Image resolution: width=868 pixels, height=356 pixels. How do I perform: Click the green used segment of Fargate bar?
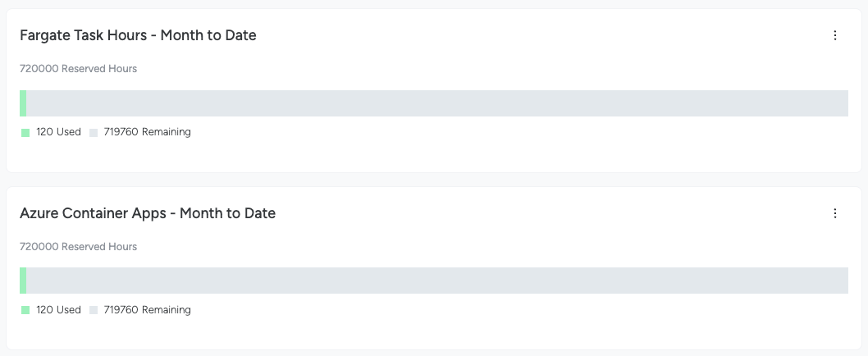pos(23,103)
